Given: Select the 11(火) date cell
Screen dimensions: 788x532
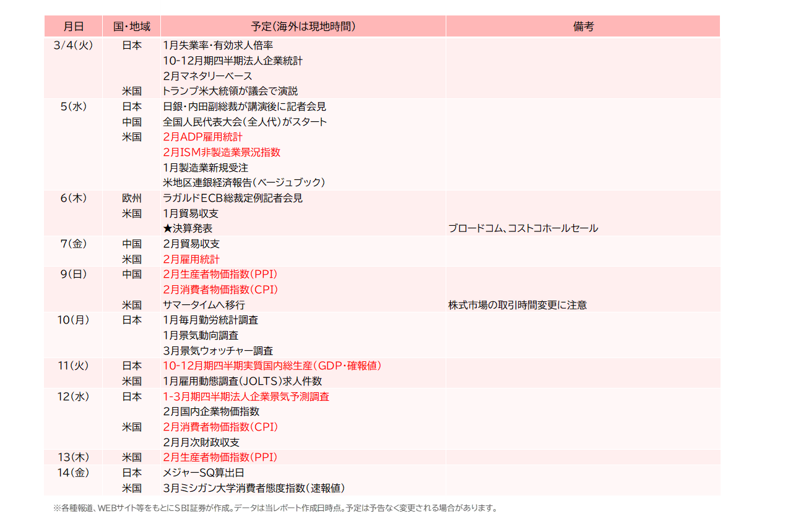Looking at the screenshot, I should [74, 366].
